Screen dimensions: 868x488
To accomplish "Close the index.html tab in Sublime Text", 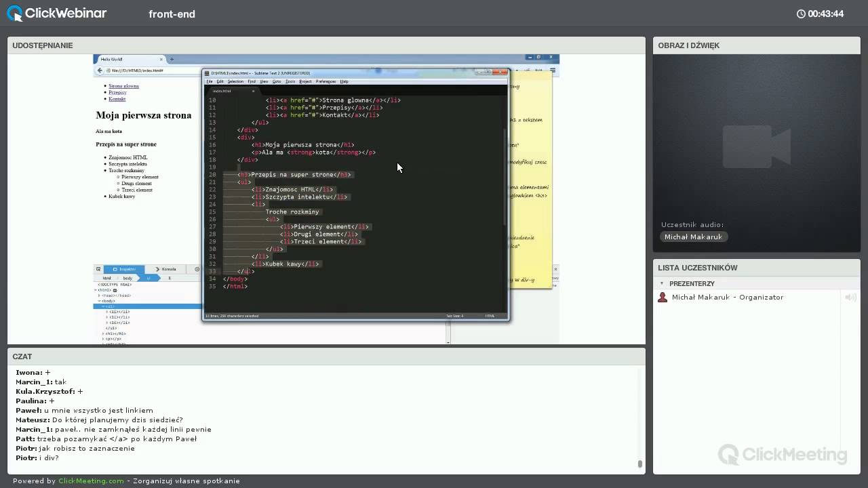I will 253,91.
